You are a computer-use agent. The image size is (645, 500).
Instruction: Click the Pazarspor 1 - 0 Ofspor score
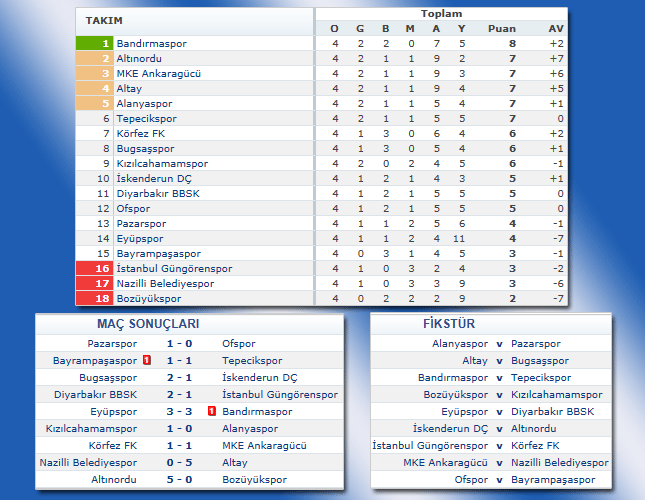coord(179,343)
